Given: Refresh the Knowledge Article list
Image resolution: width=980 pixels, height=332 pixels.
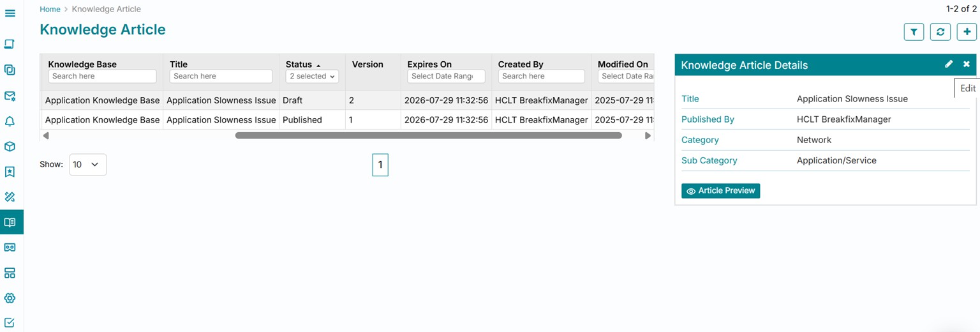Looking at the screenshot, I should [940, 32].
